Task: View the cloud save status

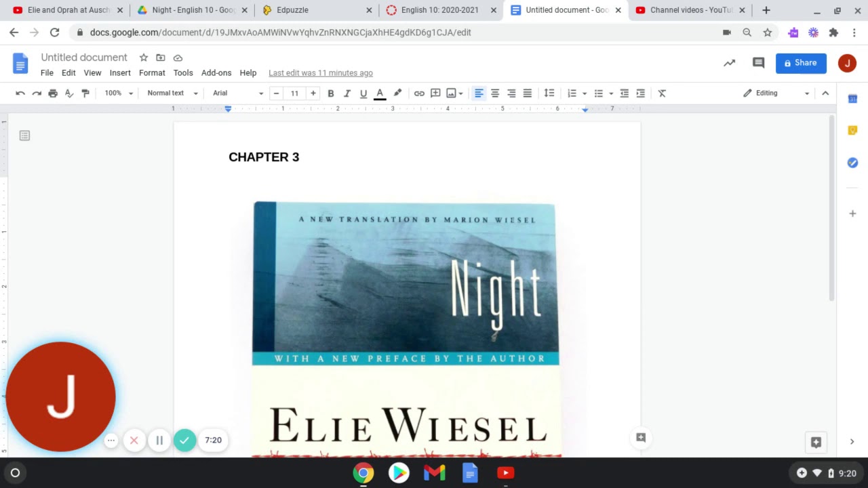Action: pos(178,58)
